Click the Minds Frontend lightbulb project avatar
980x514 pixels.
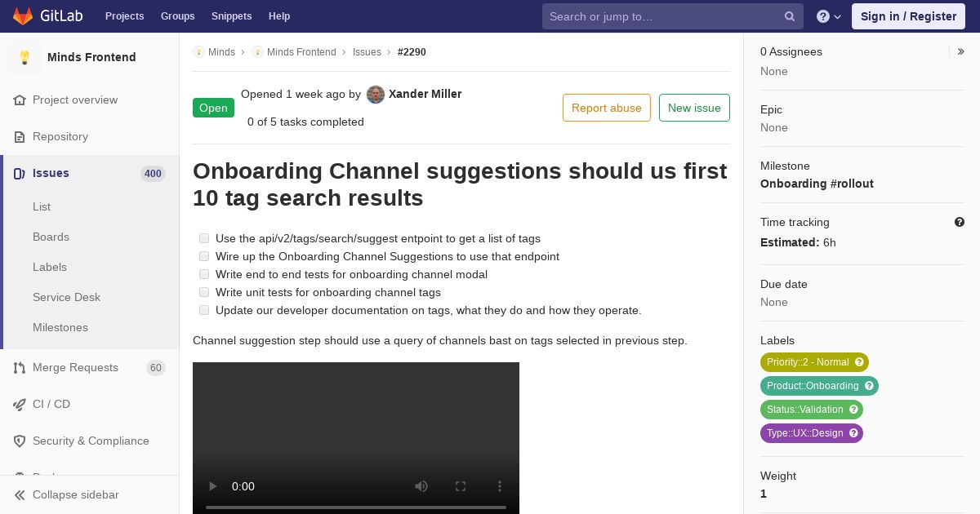24,57
